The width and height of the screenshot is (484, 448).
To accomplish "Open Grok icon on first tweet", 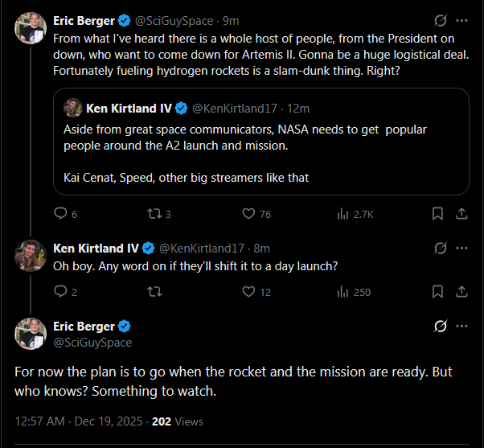I will [440, 20].
